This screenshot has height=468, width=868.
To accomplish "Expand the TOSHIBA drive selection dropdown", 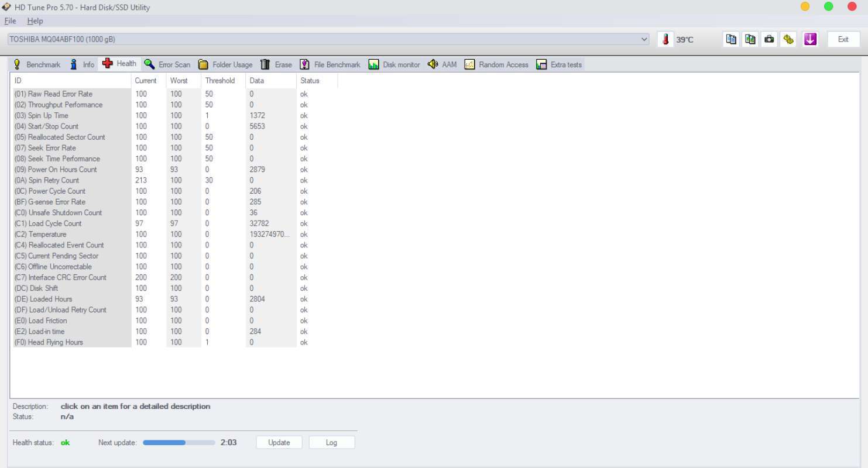I will pyautogui.click(x=644, y=39).
